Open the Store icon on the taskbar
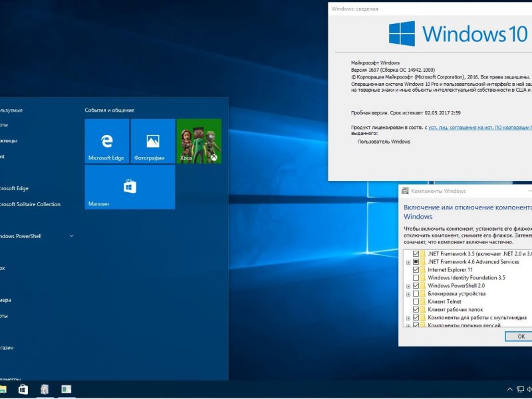 pos(23,389)
